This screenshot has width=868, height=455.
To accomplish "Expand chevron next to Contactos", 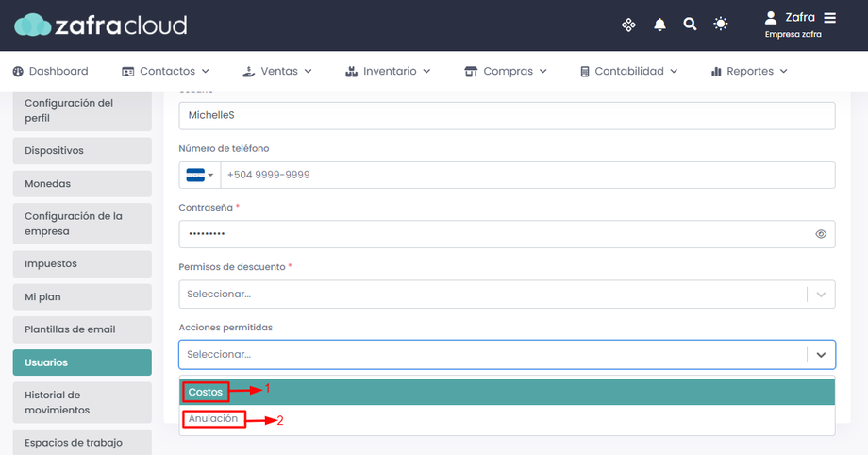I will point(206,72).
